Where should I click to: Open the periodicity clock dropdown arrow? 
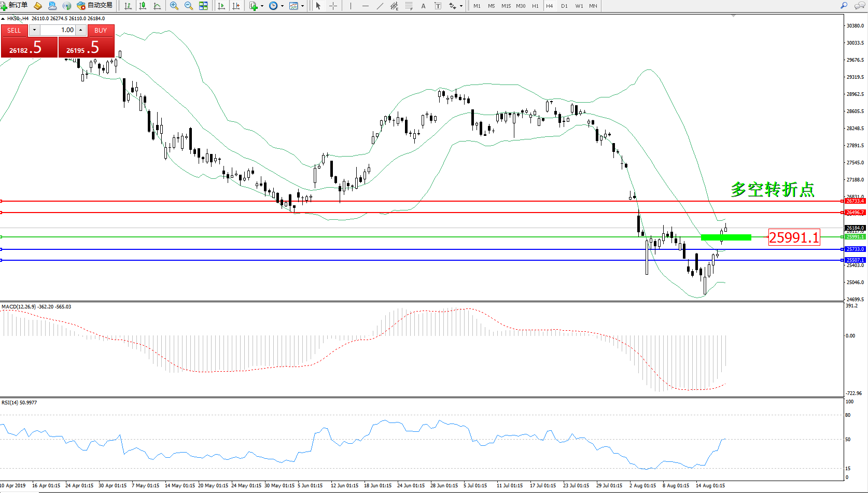[282, 6]
